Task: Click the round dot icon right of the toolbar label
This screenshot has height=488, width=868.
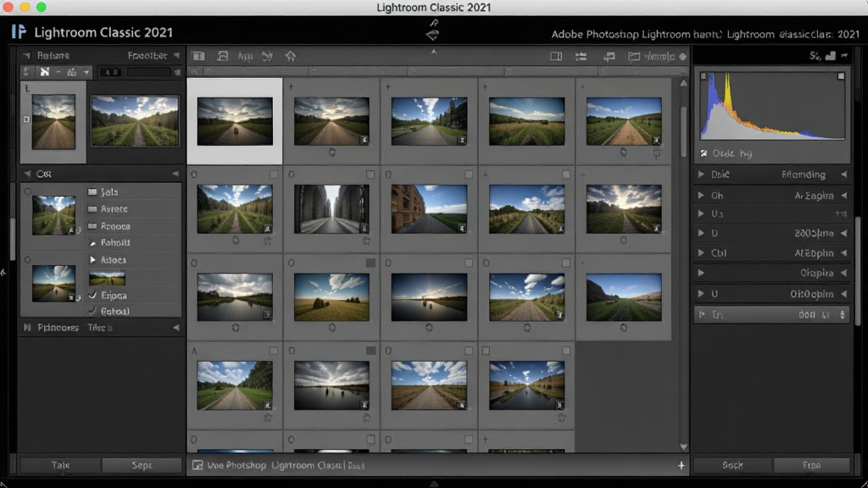Action: pos(682,57)
